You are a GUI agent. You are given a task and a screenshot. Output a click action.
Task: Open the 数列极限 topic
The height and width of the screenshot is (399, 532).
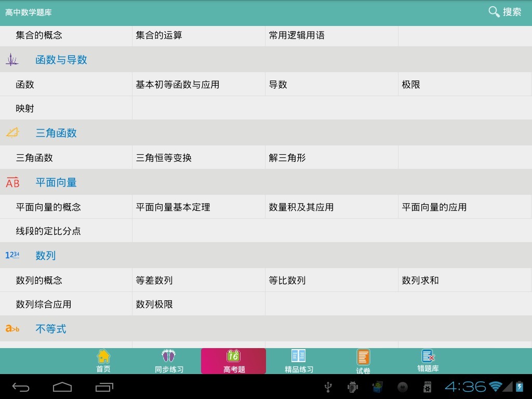[x=154, y=304]
